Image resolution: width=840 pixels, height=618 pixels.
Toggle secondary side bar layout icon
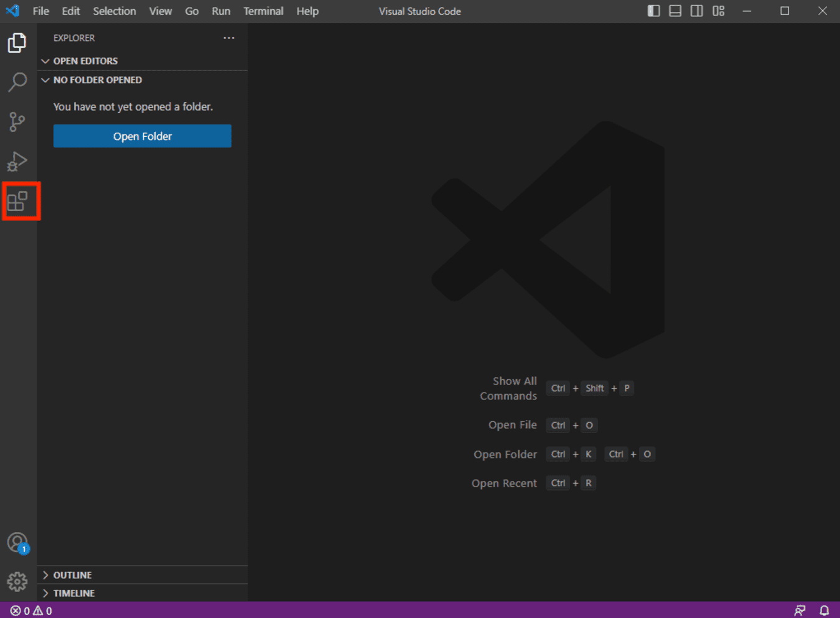coord(697,11)
